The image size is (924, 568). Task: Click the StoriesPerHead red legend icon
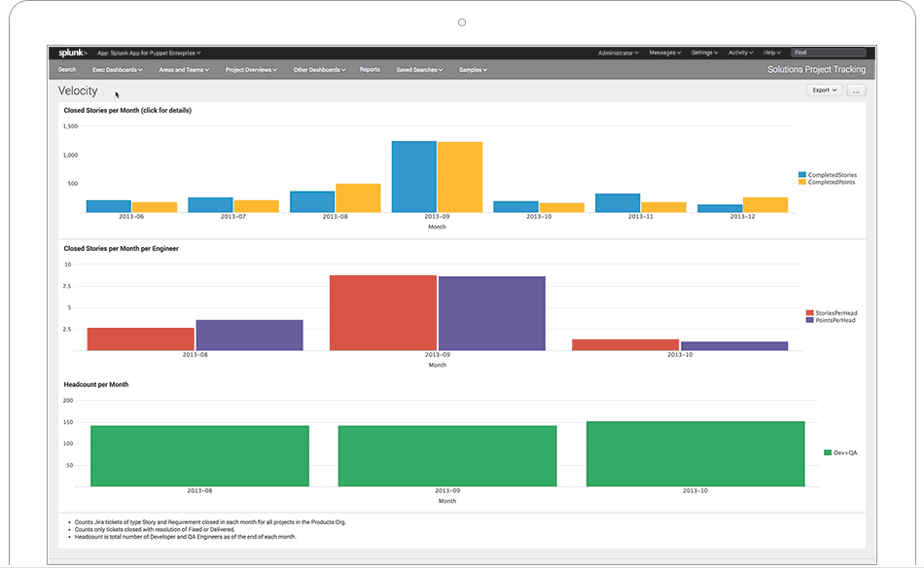tap(809, 313)
